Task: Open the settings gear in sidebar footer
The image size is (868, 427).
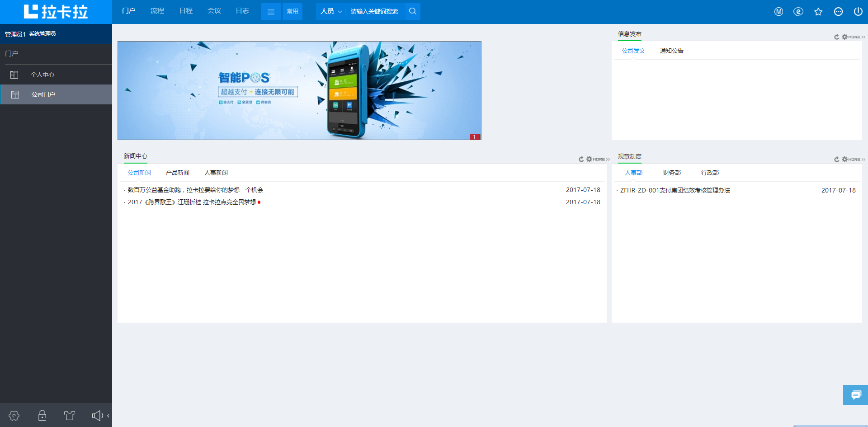Action: (x=14, y=416)
